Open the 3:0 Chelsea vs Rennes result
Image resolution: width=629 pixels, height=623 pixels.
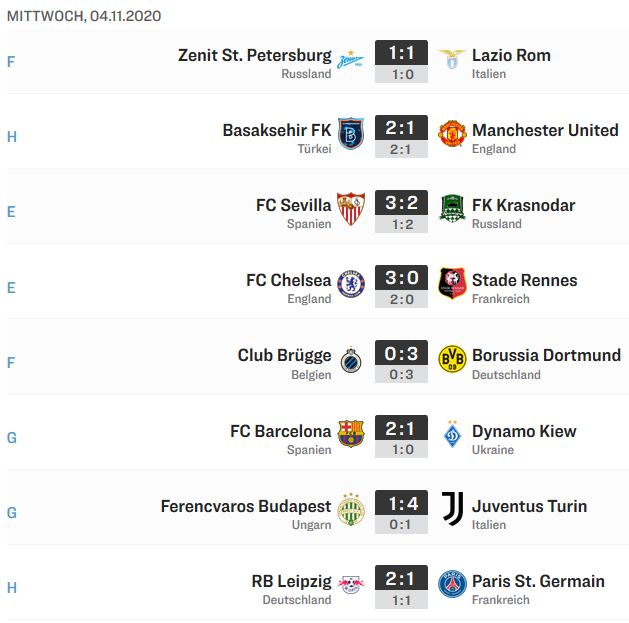coord(401,278)
